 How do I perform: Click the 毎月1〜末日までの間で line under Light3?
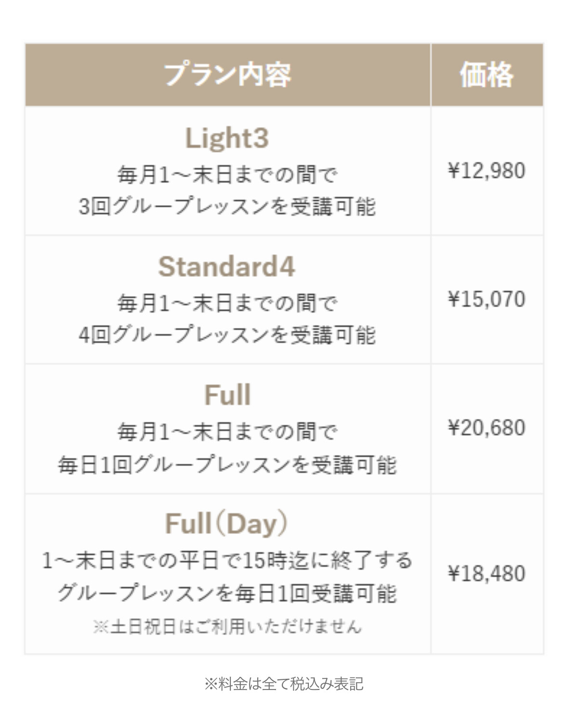pyautogui.click(x=227, y=174)
